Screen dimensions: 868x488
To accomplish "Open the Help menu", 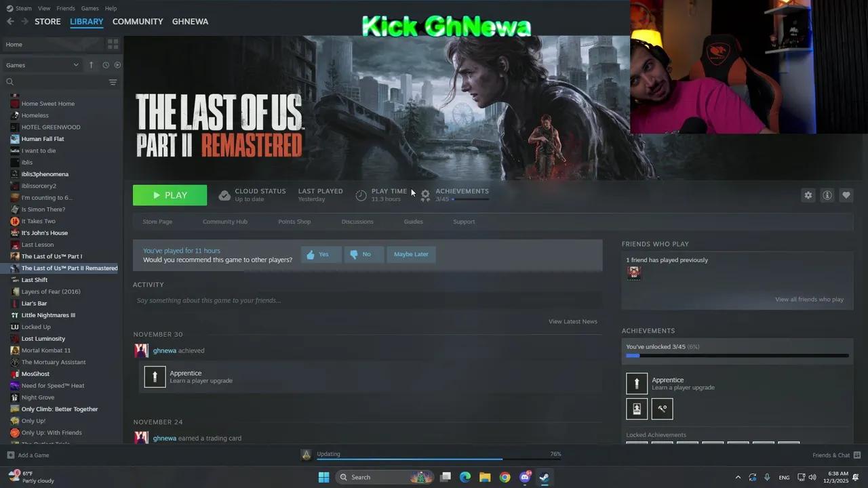I will (x=111, y=8).
